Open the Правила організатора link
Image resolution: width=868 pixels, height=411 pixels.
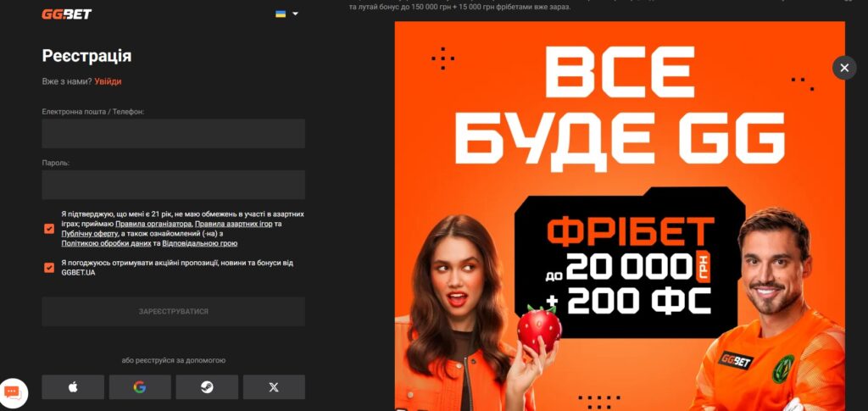click(154, 224)
